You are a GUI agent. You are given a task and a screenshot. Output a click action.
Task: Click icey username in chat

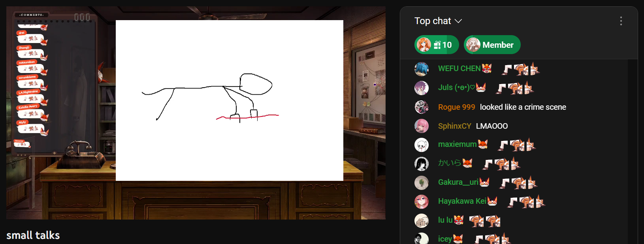[x=445, y=239]
